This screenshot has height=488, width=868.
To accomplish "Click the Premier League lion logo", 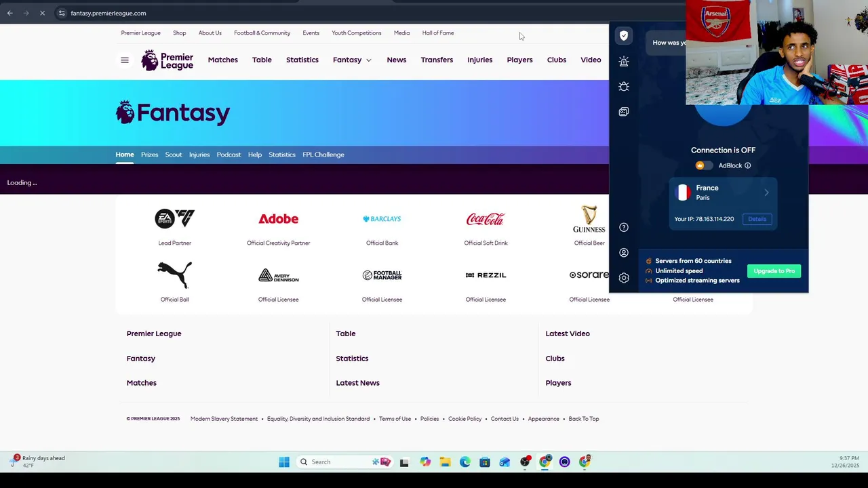I will pyautogui.click(x=167, y=60).
